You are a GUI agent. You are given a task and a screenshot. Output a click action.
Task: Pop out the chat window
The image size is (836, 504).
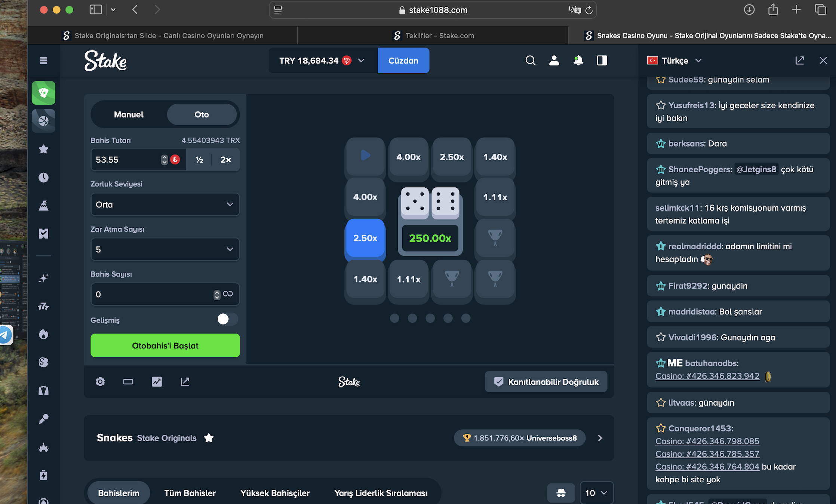(x=799, y=61)
